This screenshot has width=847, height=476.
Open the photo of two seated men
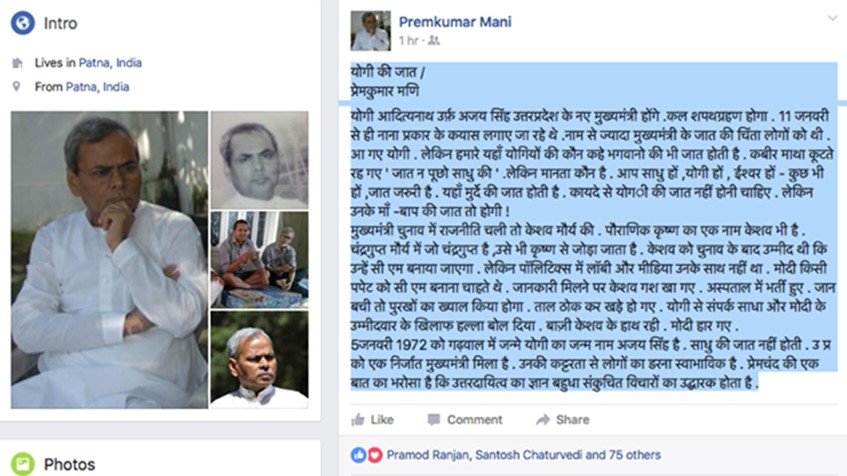259,260
